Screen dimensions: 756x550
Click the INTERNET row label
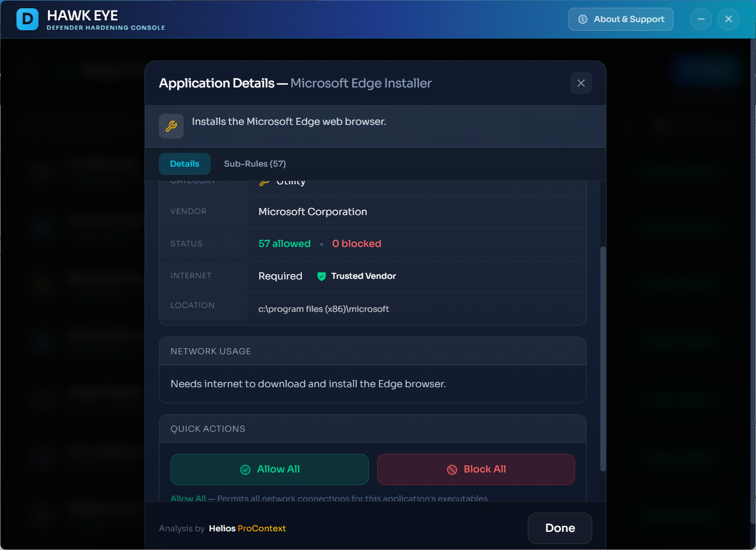(191, 276)
